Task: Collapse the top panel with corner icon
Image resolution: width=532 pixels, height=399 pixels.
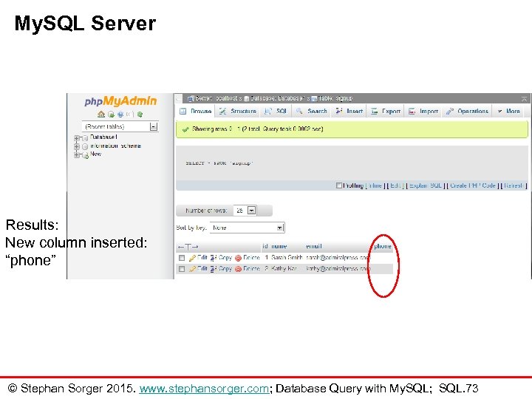Action: (524, 99)
